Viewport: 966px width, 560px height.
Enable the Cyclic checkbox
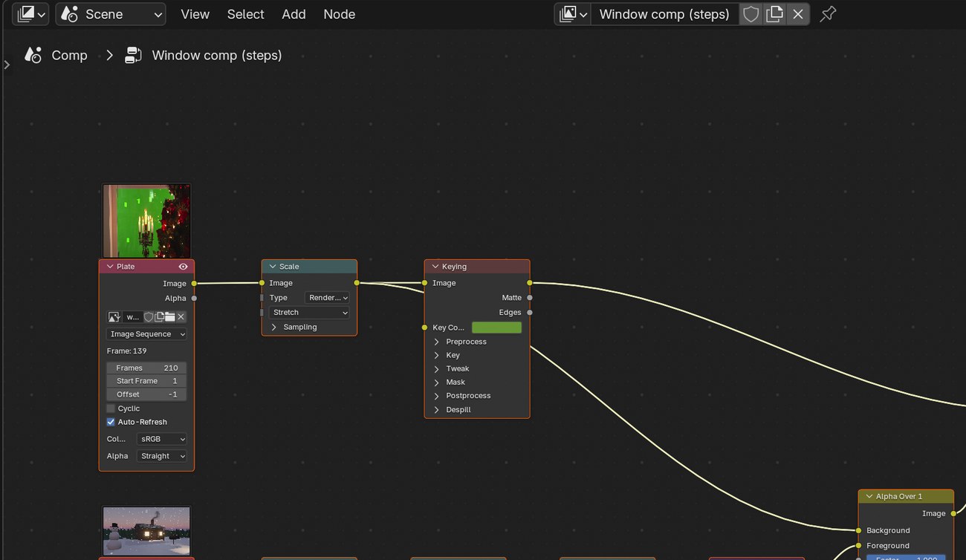pyautogui.click(x=111, y=408)
